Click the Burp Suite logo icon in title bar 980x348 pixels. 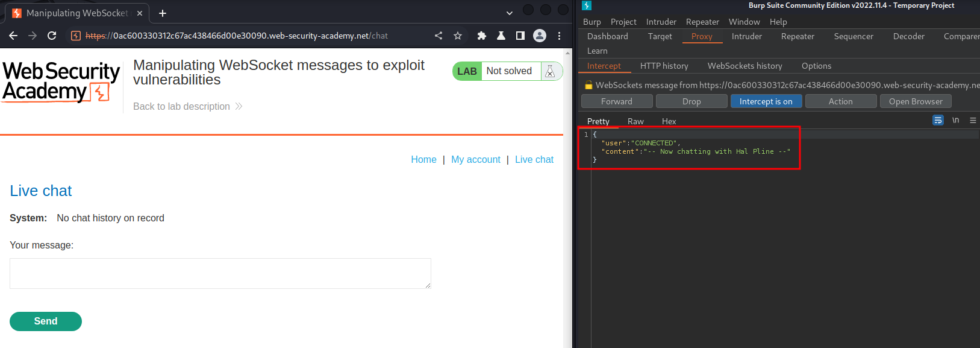587,5
